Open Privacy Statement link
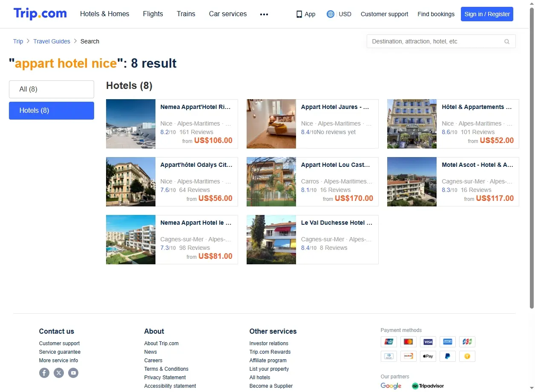This screenshot has width=535, height=392. pos(165,378)
